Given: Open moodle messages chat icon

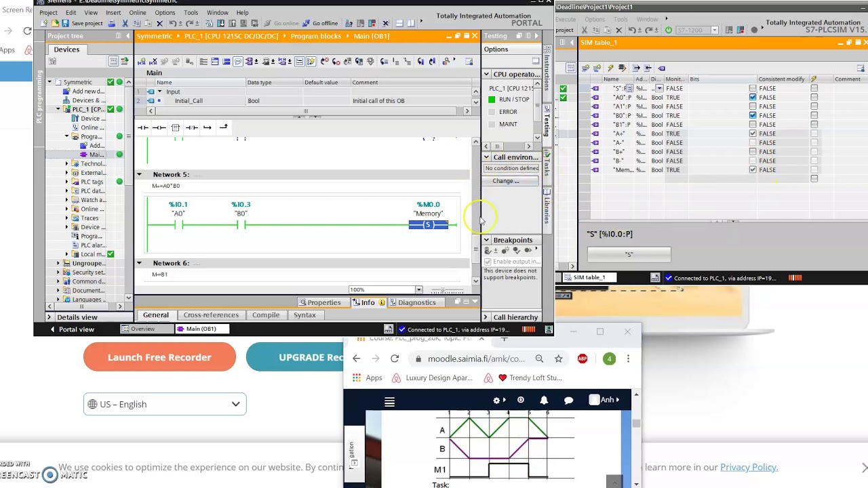Looking at the screenshot, I should [568, 400].
